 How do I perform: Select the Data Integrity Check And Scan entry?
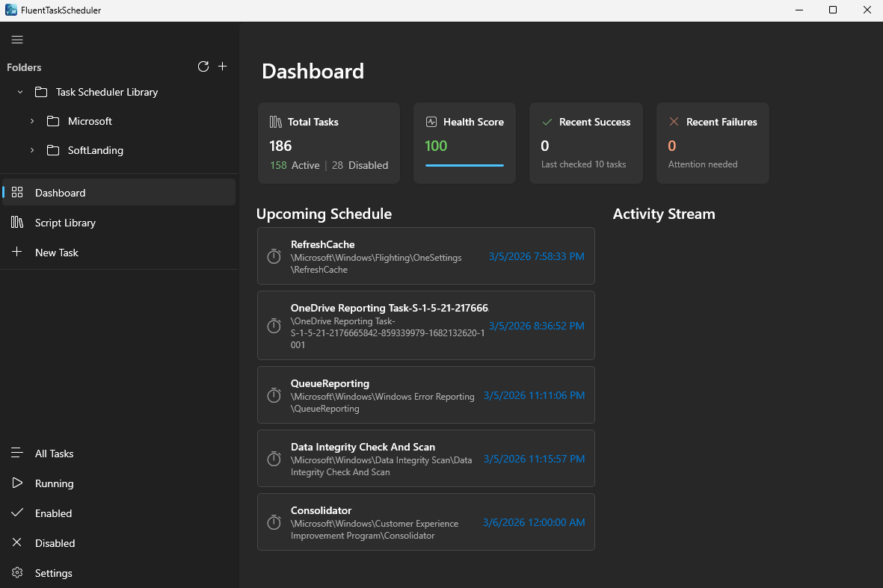tap(426, 458)
